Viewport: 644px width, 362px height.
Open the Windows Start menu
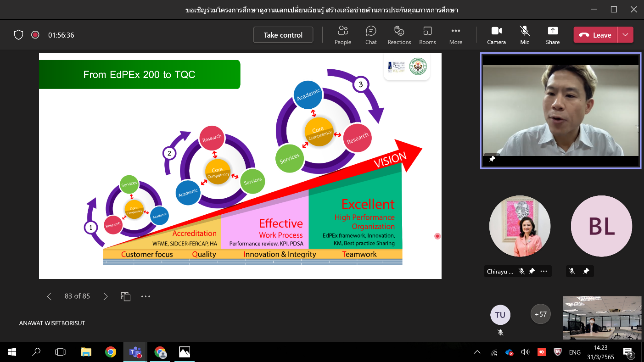[x=12, y=352]
